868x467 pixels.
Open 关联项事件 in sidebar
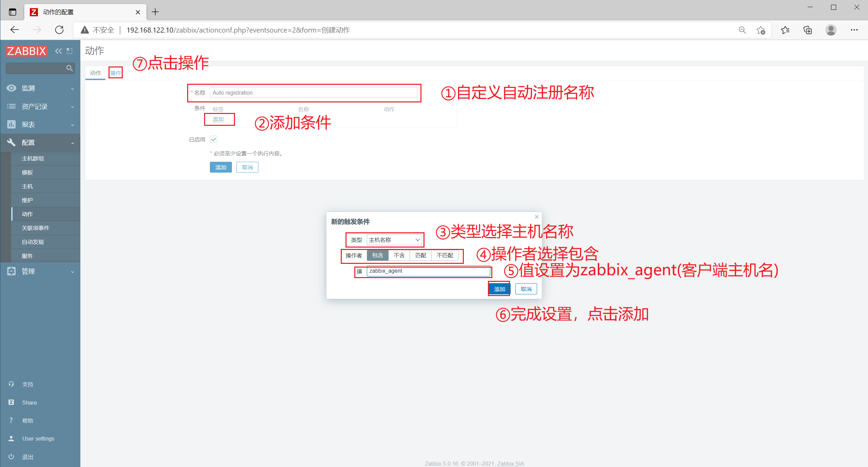point(46,228)
